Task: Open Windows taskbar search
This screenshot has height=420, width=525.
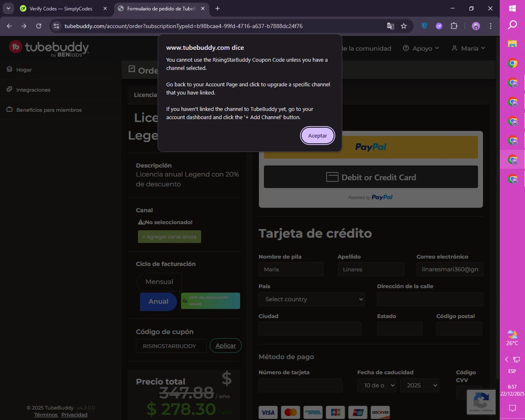Action: pyautogui.click(x=512, y=25)
